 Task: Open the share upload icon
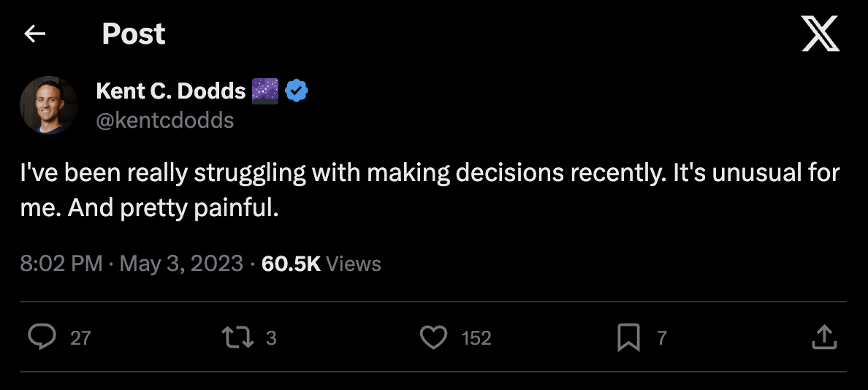tap(823, 337)
